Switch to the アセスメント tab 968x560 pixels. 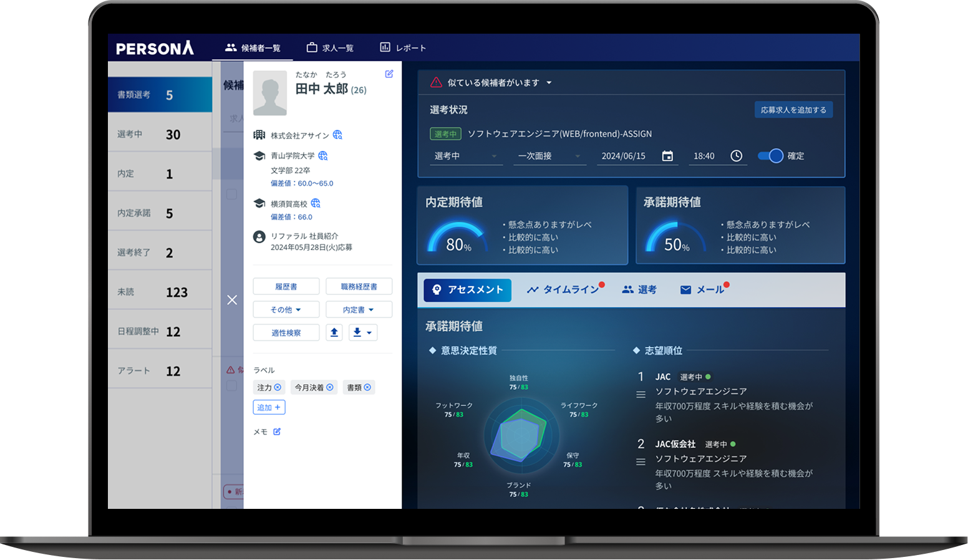pos(467,290)
